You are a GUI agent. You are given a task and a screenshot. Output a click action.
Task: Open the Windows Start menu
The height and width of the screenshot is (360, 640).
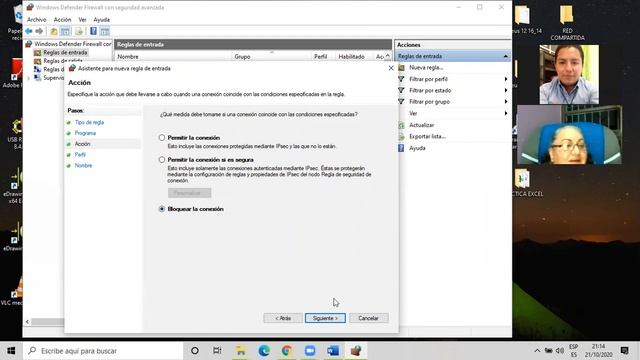click(11, 351)
